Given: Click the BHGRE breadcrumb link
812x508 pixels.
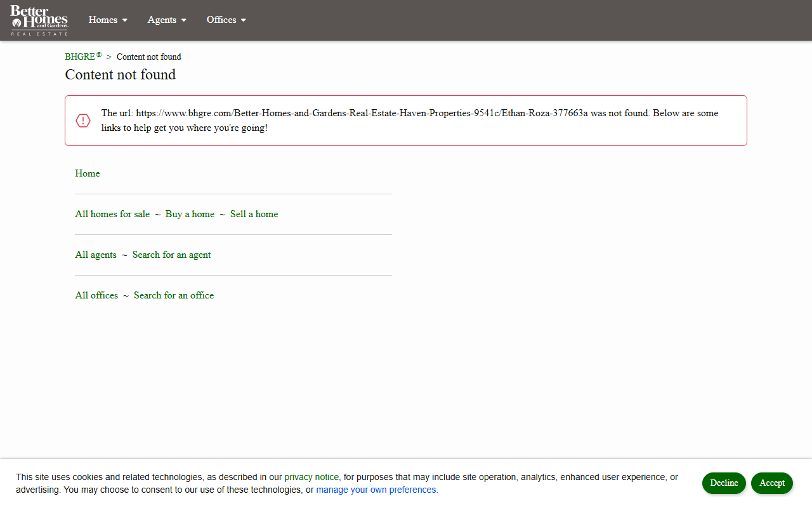Looking at the screenshot, I should pos(83,57).
